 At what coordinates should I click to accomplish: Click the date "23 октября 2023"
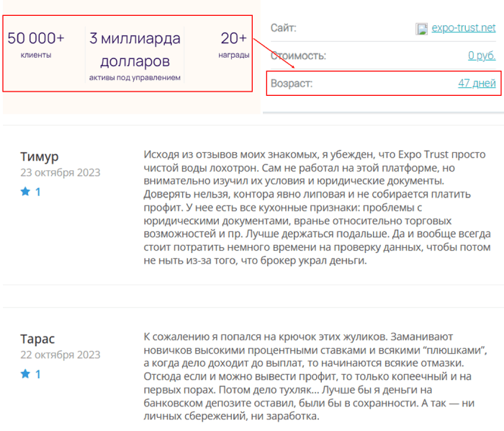(60, 173)
